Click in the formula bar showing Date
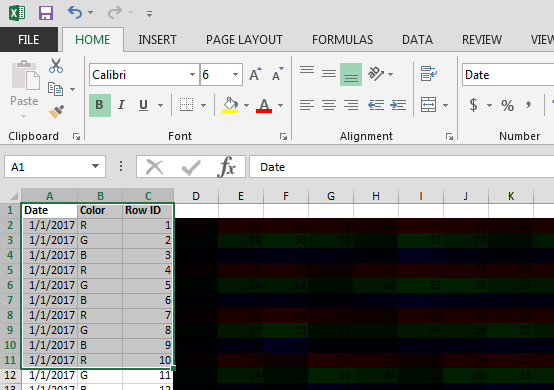This screenshot has width=554, height=390. click(x=402, y=167)
